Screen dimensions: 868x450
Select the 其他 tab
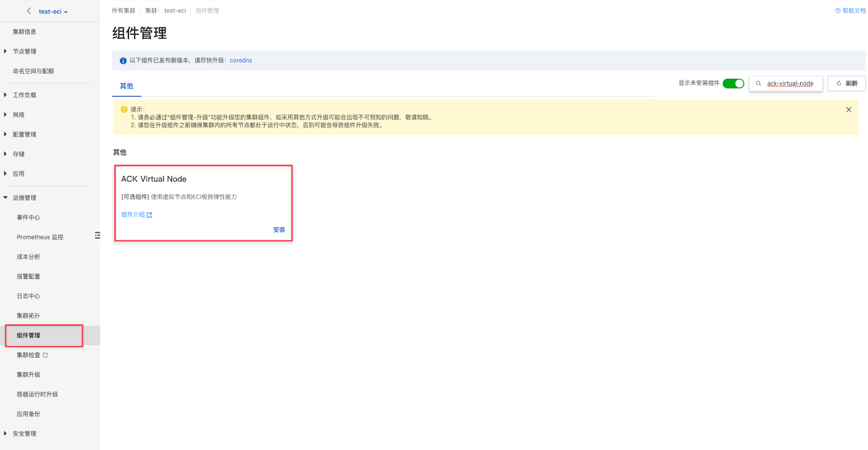pyautogui.click(x=126, y=86)
